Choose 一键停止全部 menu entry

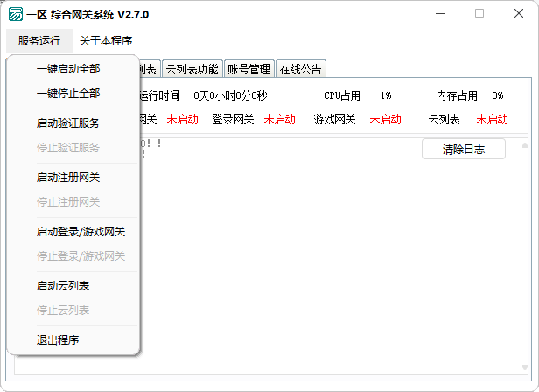click(x=68, y=93)
